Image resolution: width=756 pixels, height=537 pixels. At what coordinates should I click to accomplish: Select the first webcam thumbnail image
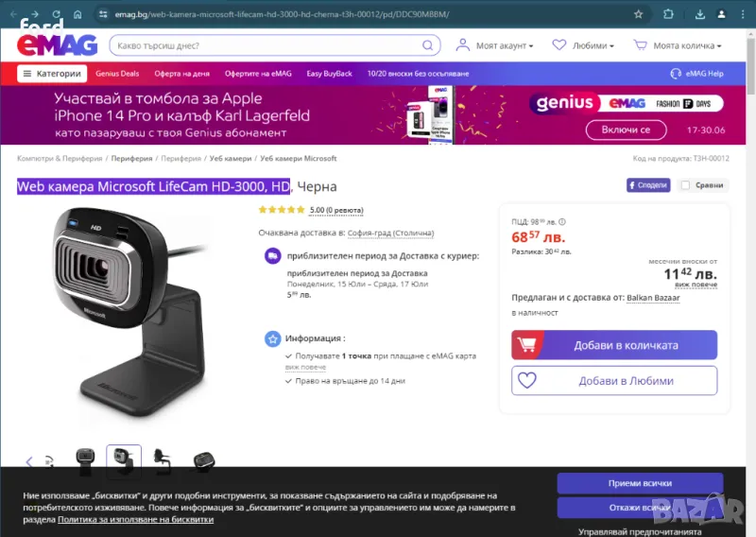pos(85,461)
